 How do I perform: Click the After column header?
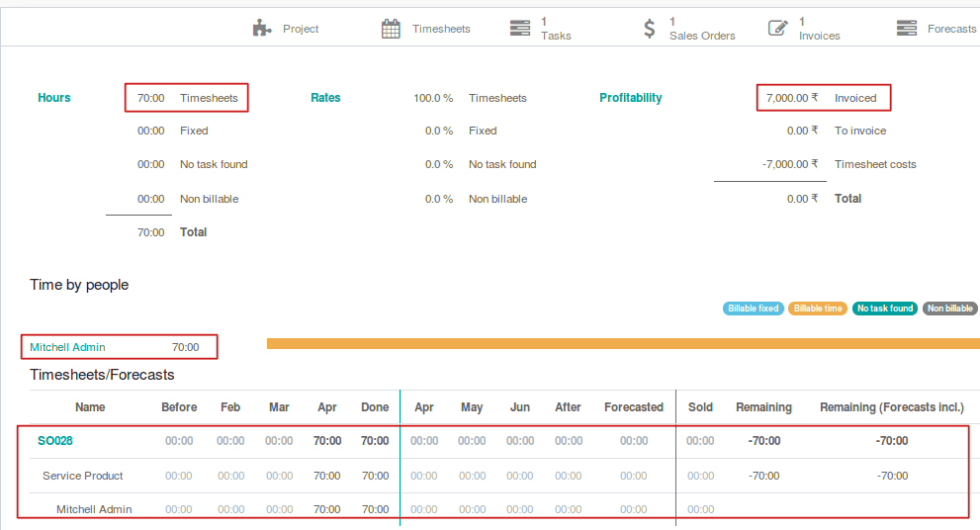pos(568,406)
